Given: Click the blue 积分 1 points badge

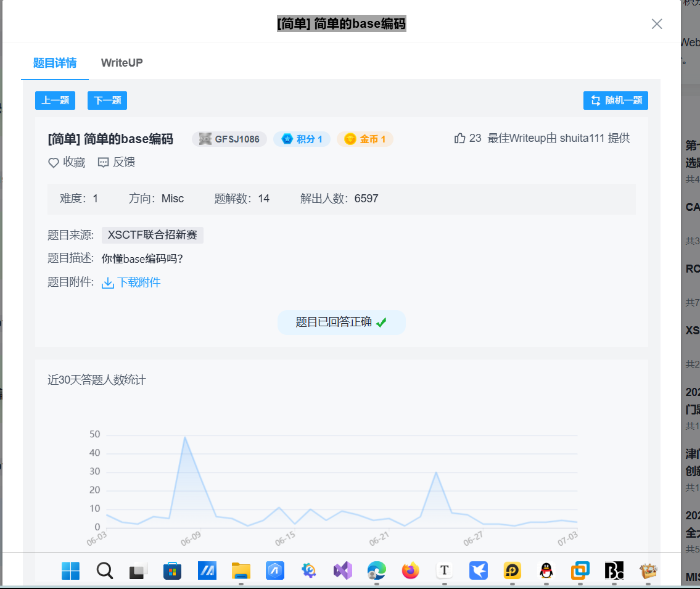Looking at the screenshot, I should [302, 139].
